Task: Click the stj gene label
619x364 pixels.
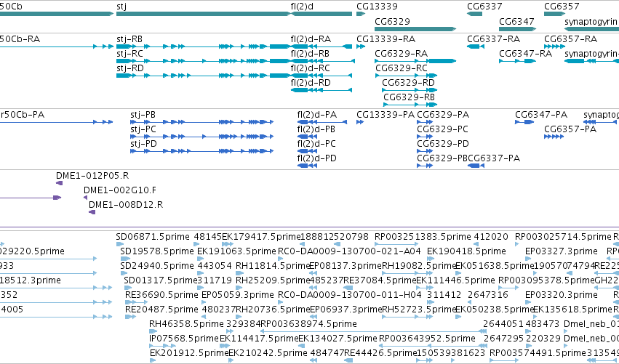Action: pyautogui.click(x=121, y=7)
